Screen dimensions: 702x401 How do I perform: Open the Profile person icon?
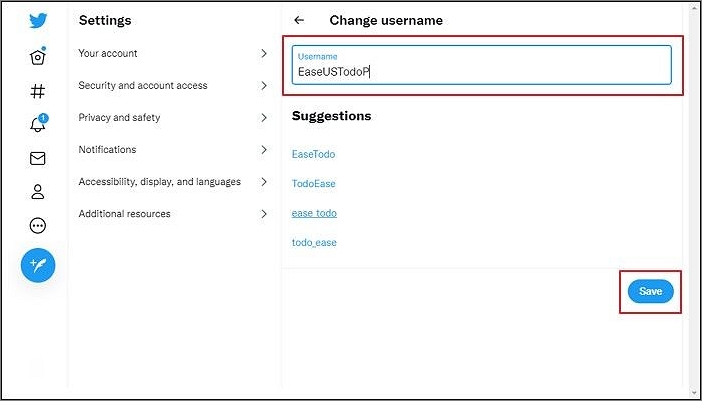point(38,192)
